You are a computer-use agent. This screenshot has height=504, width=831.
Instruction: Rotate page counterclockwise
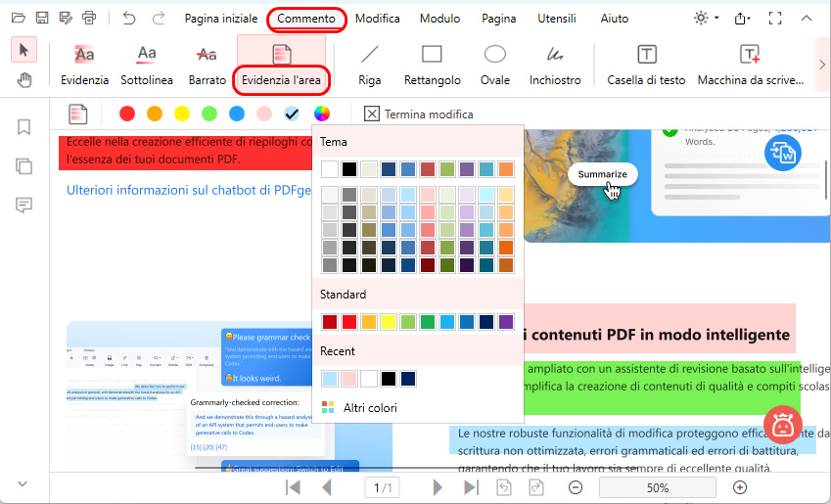coord(504,487)
